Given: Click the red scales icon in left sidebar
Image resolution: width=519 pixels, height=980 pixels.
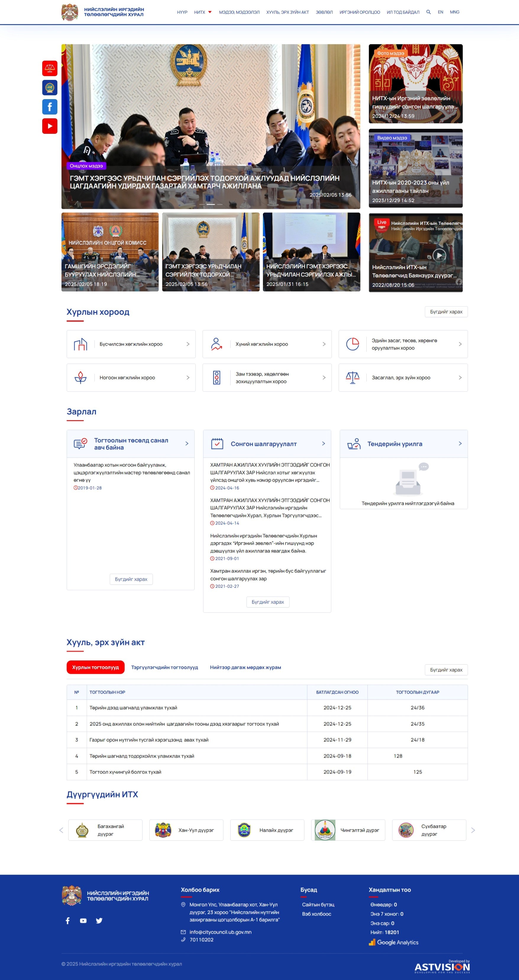Looking at the screenshot, I should pos(50,68).
